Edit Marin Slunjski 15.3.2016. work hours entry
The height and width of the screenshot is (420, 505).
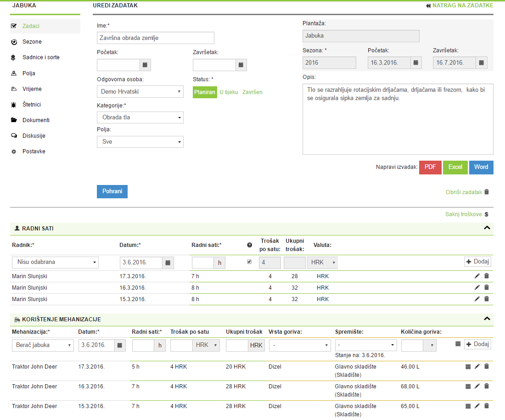[477, 299]
